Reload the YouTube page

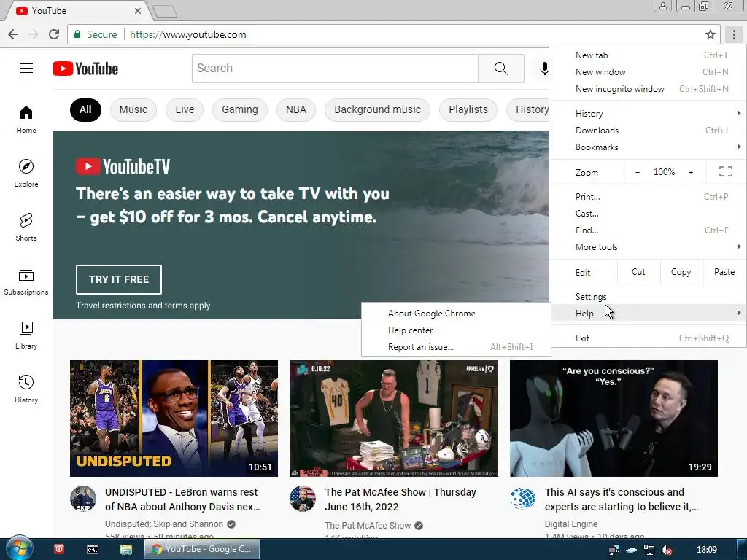click(x=54, y=34)
